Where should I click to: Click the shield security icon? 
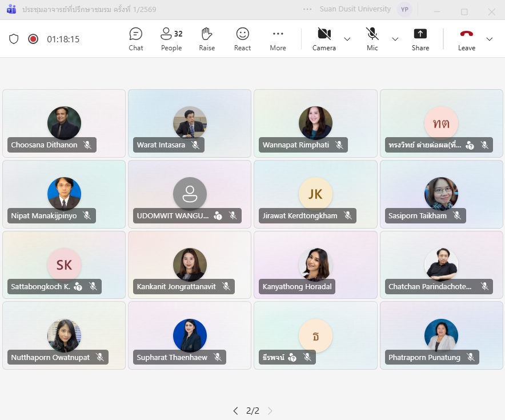[x=14, y=39]
